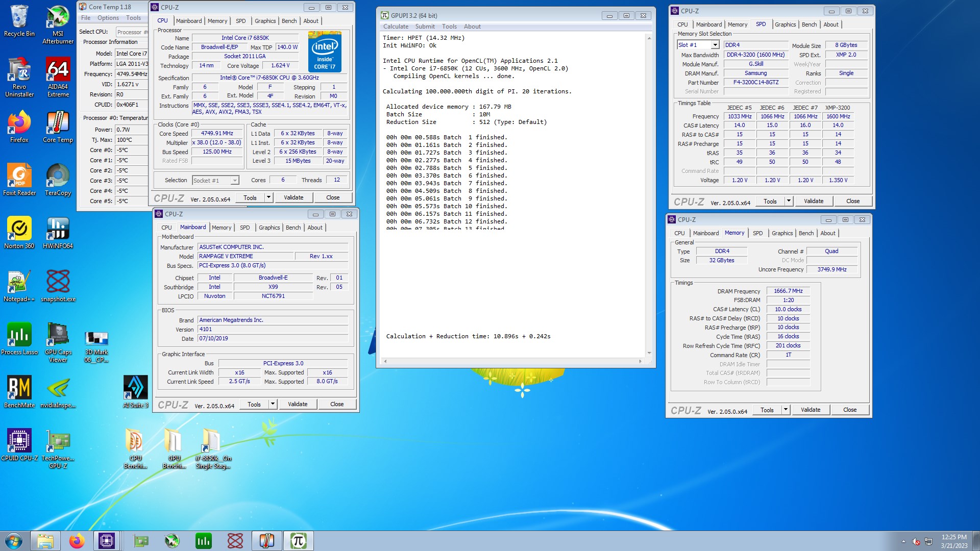Expand Tools dropdown arrow in CPU-Z Memory window
This screenshot has height=551, width=980.
(786, 410)
